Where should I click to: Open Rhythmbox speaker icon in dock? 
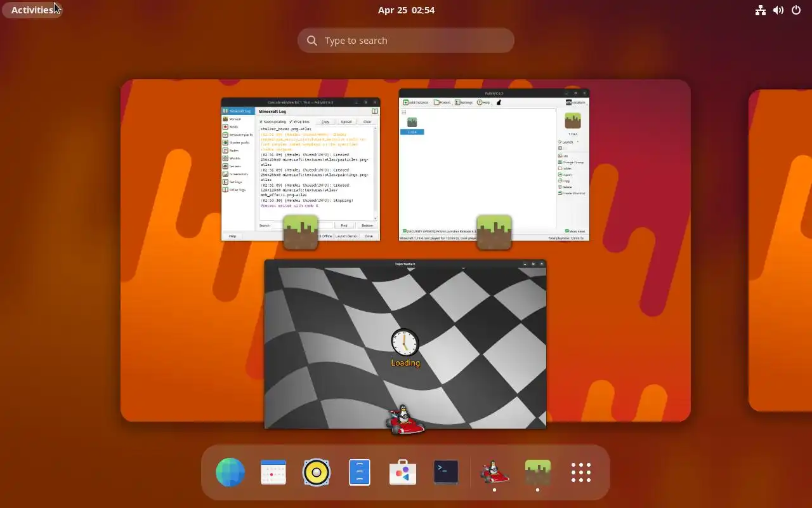click(x=317, y=472)
